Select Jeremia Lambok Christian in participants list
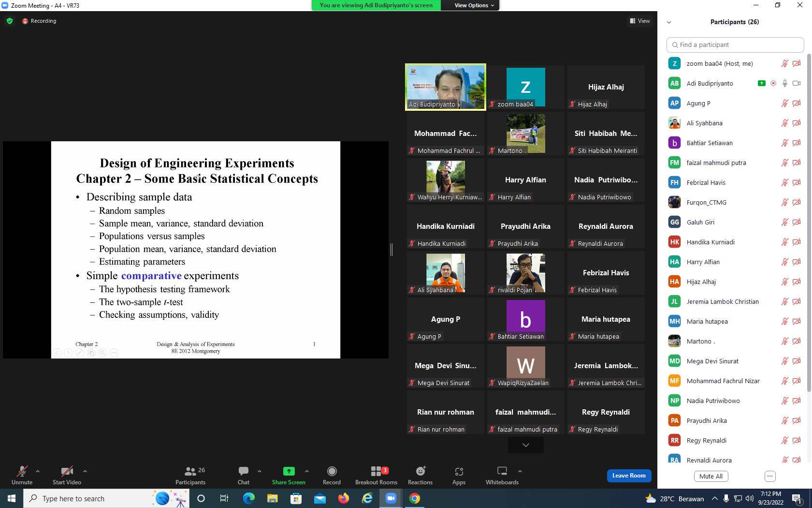Image resolution: width=812 pixels, height=508 pixels. pos(735,301)
